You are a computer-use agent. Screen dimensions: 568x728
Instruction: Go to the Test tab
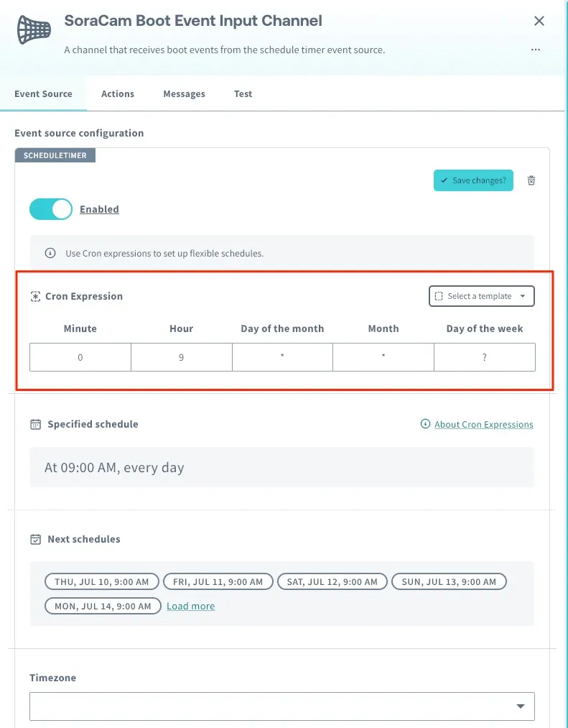pos(243,94)
